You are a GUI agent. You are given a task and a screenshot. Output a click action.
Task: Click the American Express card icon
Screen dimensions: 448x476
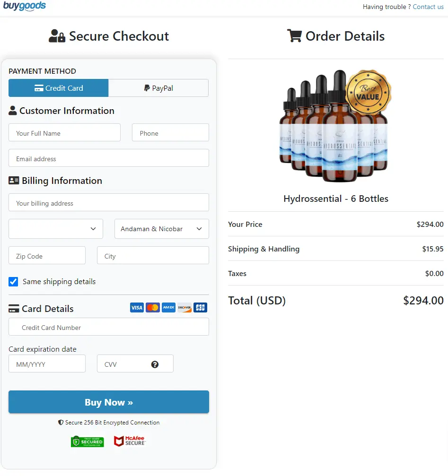(168, 307)
